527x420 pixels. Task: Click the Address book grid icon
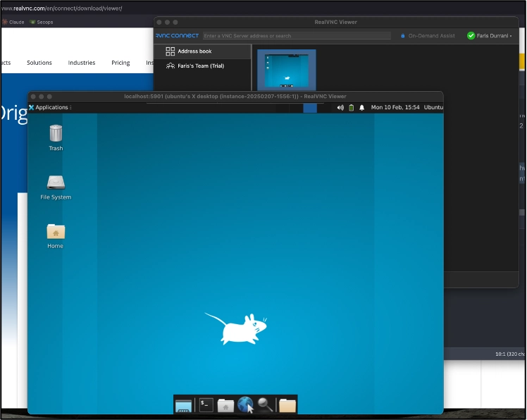[x=170, y=51]
